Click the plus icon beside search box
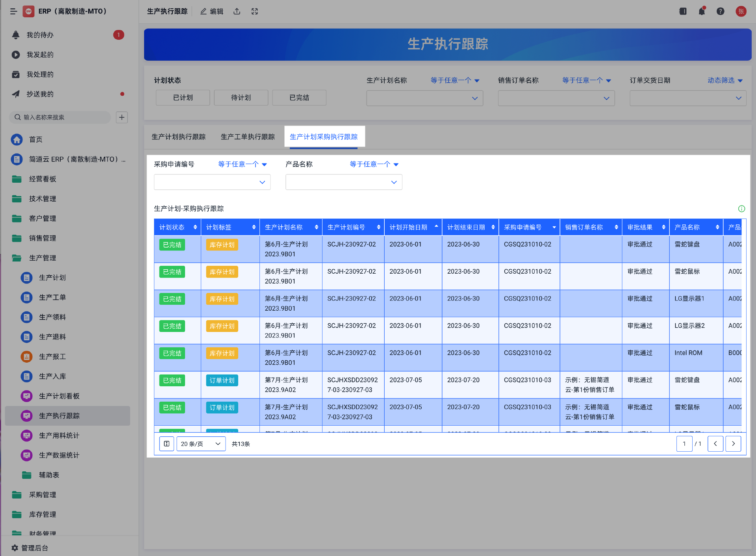This screenshot has height=556, width=756. click(x=122, y=117)
